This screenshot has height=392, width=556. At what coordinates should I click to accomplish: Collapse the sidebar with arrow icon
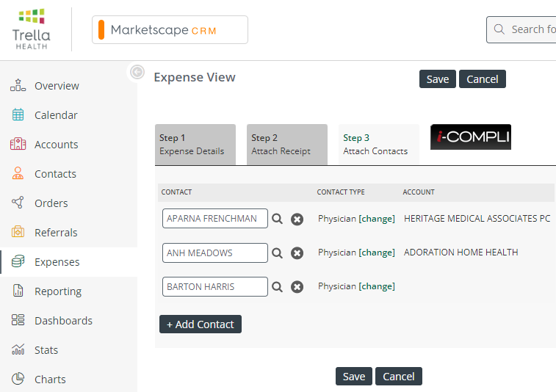[137, 72]
